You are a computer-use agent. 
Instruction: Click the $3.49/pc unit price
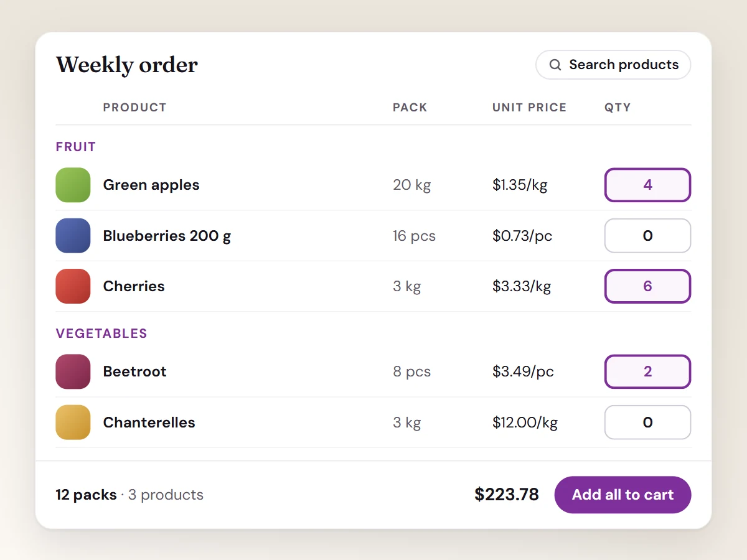pyautogui.click(x=523, y=371)
